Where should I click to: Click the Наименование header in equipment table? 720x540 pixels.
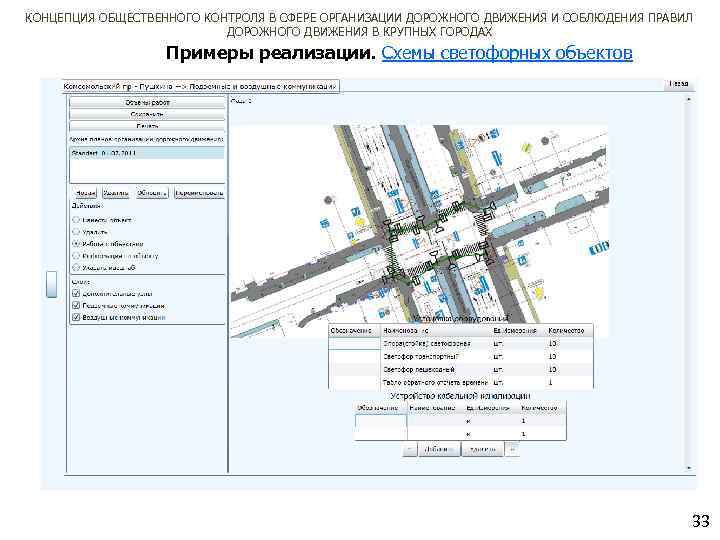point(435,331)
